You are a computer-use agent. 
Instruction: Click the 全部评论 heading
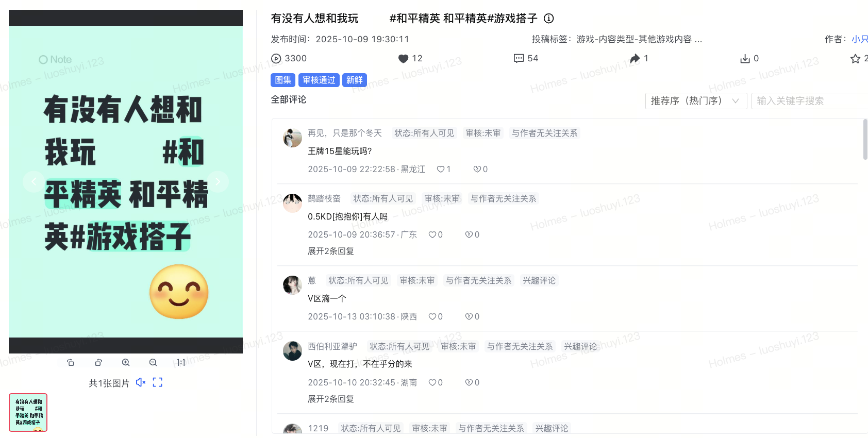(x=289, y=100)
